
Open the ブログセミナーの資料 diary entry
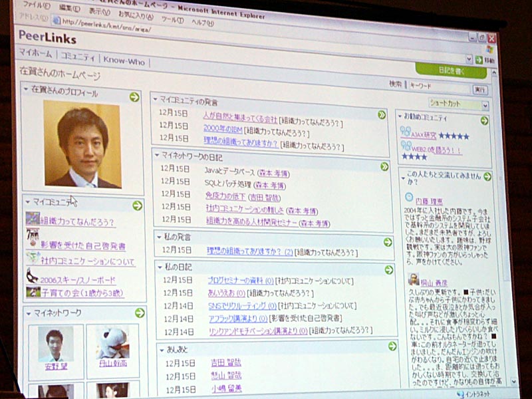click(x=241, y=281)
